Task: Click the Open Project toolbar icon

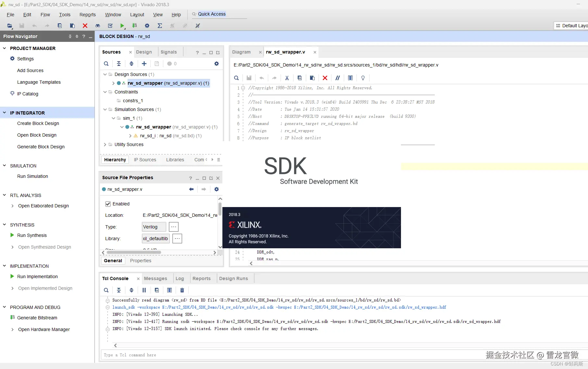Action: [x=9, y=26]
